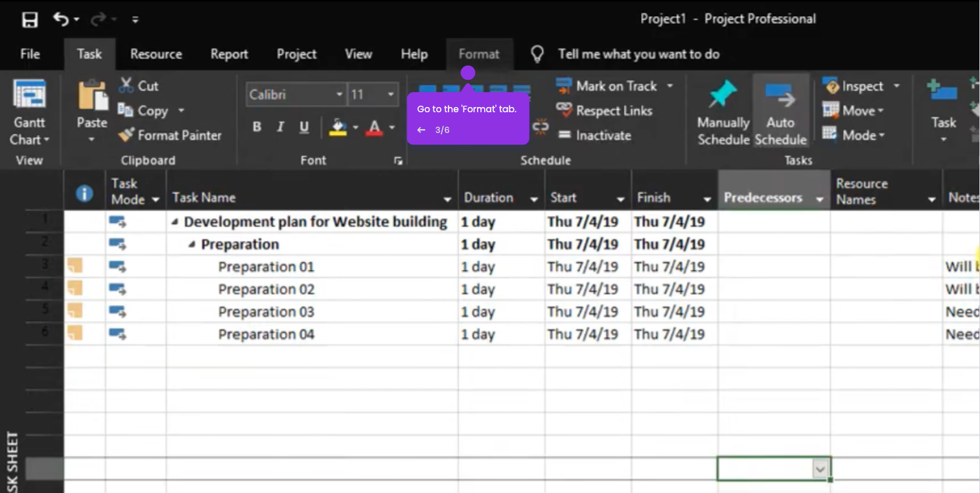Switch to the Format ribbon tab
The height and width of the screenshot is (493, 980).
(x=479, y=54)
